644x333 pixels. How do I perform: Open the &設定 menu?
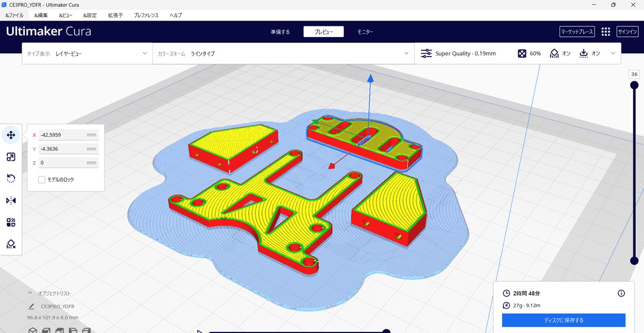pos(90,15)
